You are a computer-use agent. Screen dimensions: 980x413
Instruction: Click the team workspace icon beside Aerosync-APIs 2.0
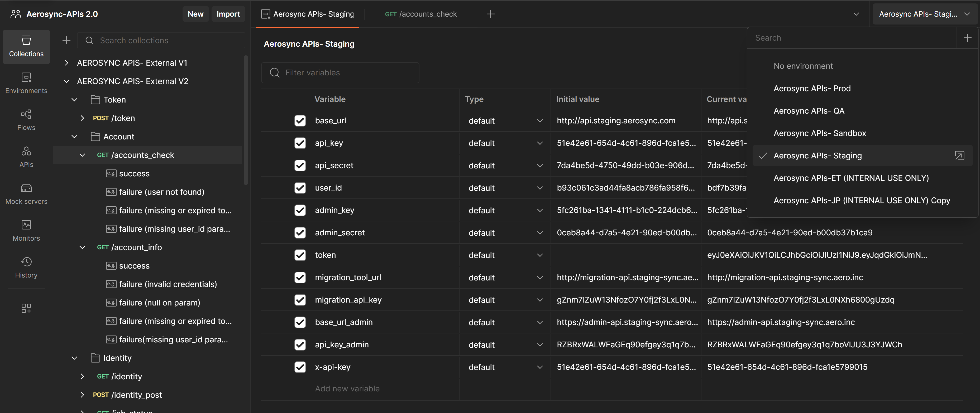16,14
